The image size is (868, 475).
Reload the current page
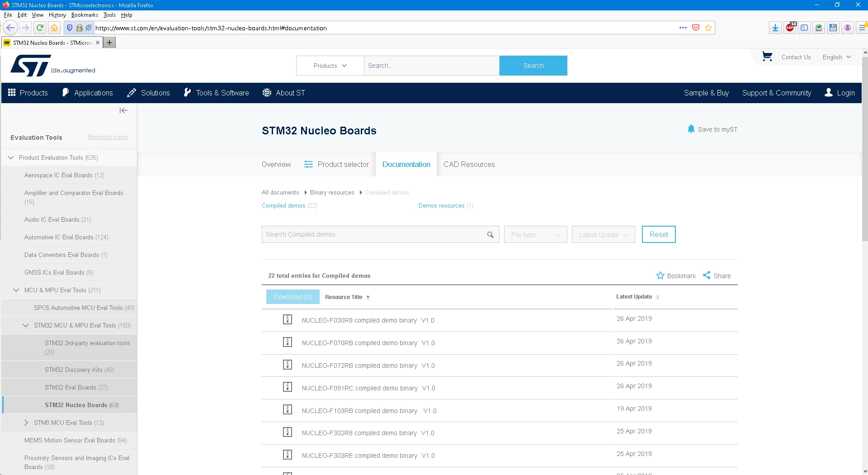point(40,28)
